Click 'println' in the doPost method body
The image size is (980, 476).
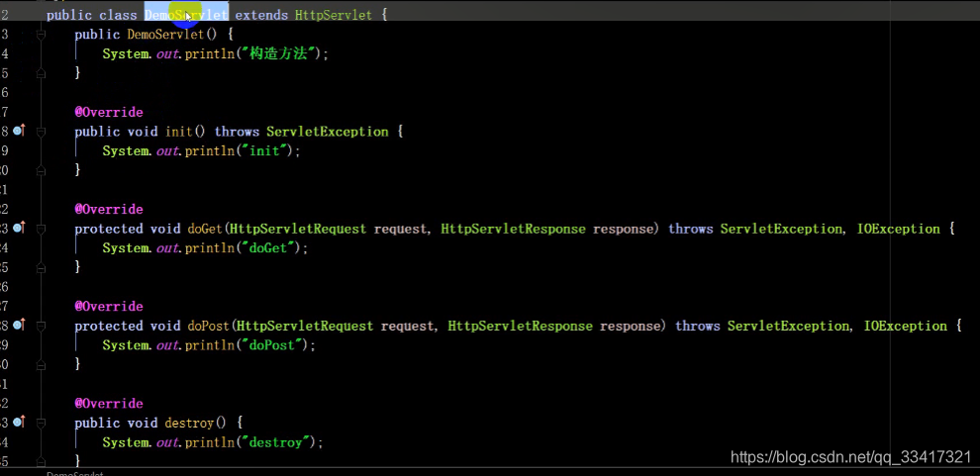point(211,344)
